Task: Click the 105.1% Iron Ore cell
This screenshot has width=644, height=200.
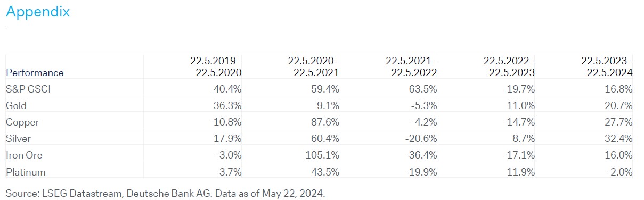Action: tap(324, 155)
